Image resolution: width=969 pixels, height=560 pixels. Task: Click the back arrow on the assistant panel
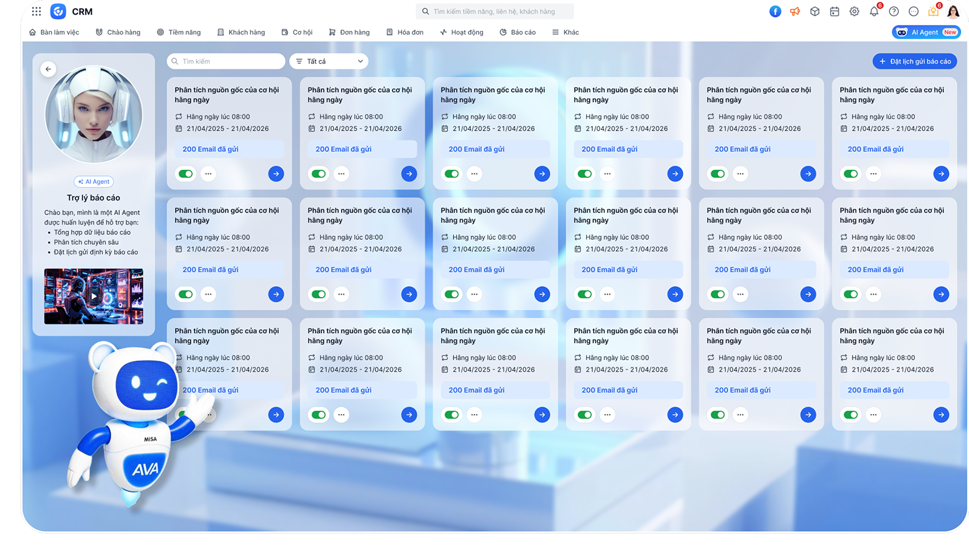(49, 69)
